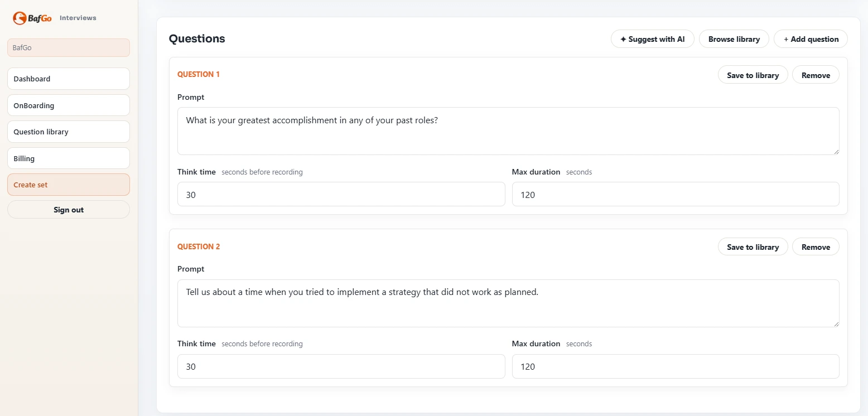Save Question 2 to library

point(753,247)
